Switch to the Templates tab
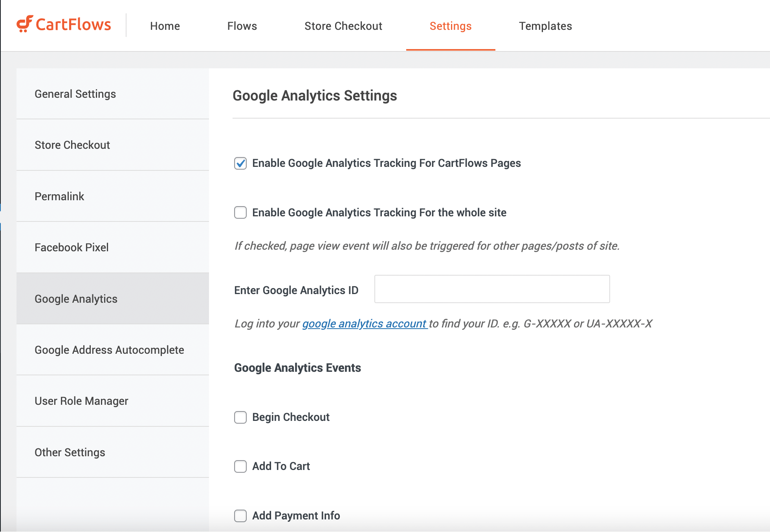The image size is (770, 532). point(545,26)
